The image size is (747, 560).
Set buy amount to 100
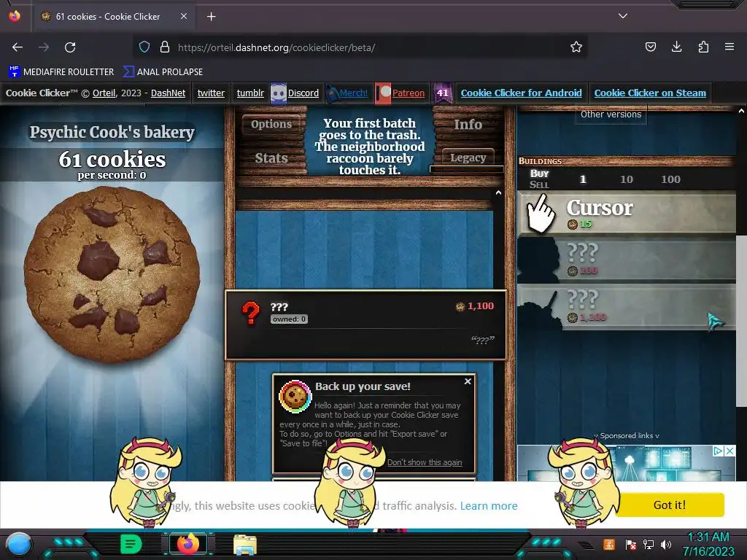670,179
